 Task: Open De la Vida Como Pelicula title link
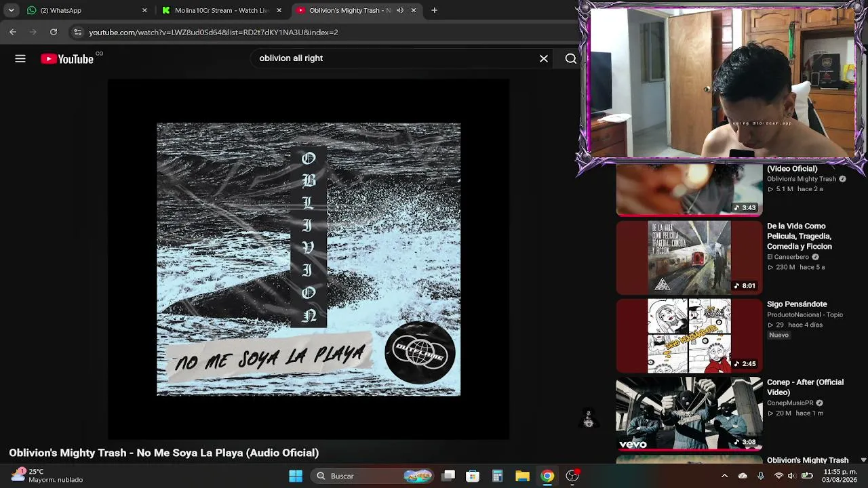800,236
